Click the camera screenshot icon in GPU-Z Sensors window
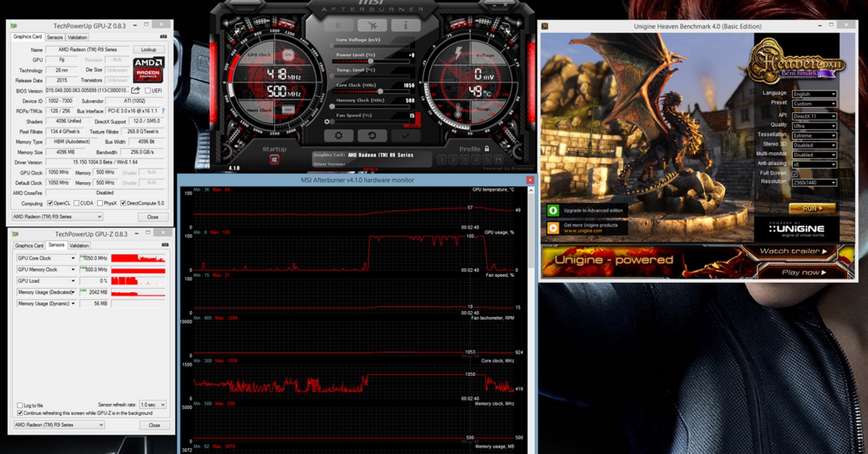Image resolution: width=868 pixels, height=454 pixels. (x=165, y=245)
